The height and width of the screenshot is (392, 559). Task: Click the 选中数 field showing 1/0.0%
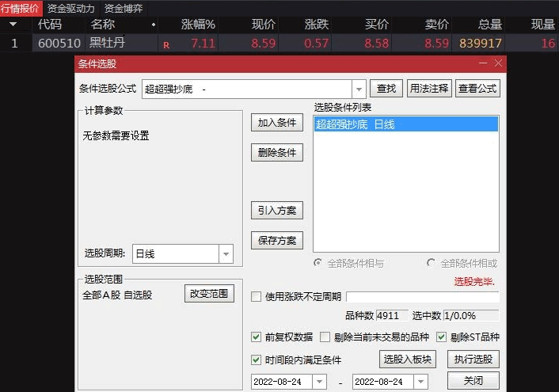point(471,315)
